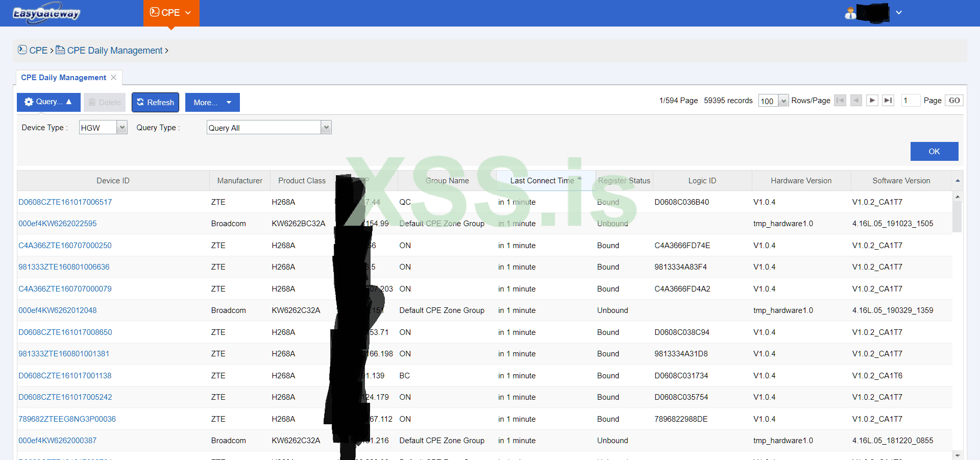
Task: Open the More dropdown menu
Action: (212, 102)
